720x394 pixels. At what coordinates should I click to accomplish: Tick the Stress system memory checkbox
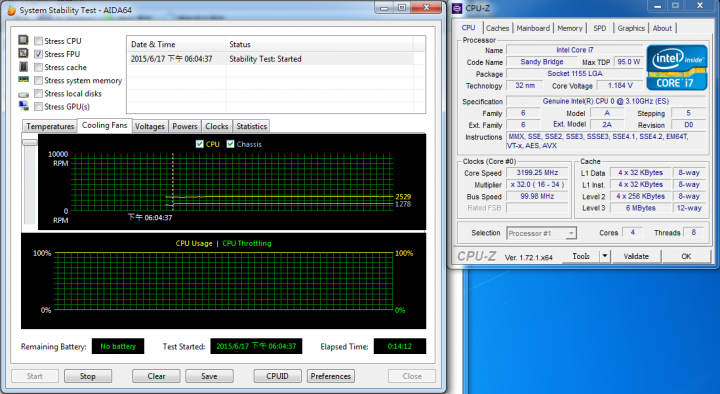pyautogui.click(x=39, y=81)
